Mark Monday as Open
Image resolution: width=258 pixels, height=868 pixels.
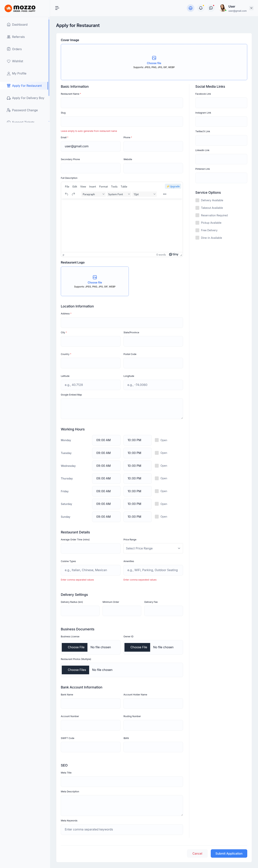pyautogui.click(x=157, y=440)
